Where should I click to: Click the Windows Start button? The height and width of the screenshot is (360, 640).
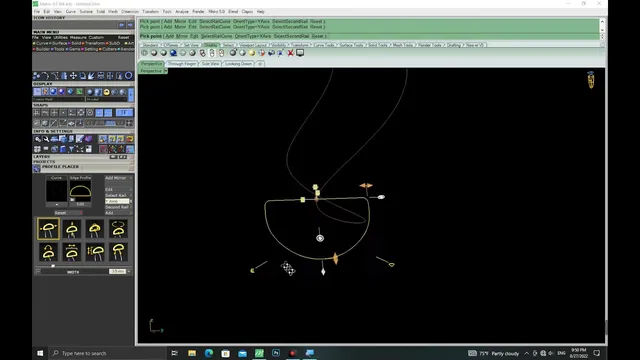[40, 353]
